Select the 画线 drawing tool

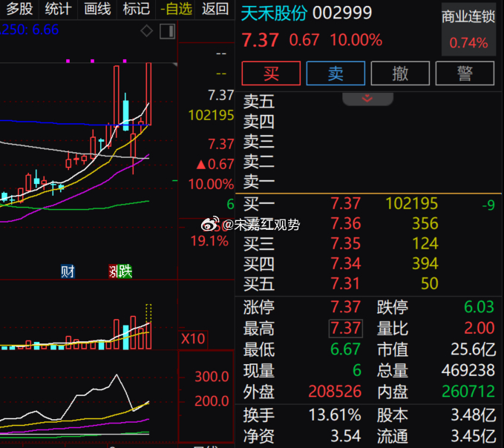[x=97, y=9]
